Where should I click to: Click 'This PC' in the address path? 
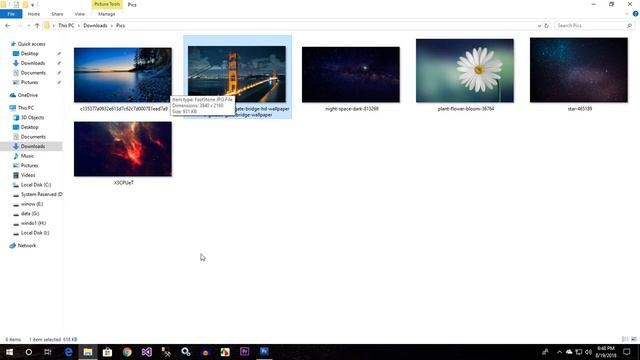[x=66, y=25]
